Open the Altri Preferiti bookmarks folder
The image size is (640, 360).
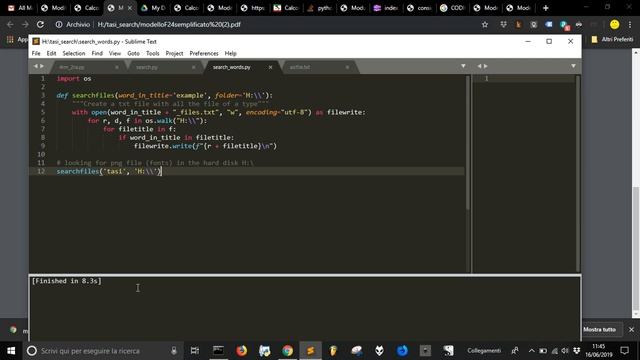[612, 39]
